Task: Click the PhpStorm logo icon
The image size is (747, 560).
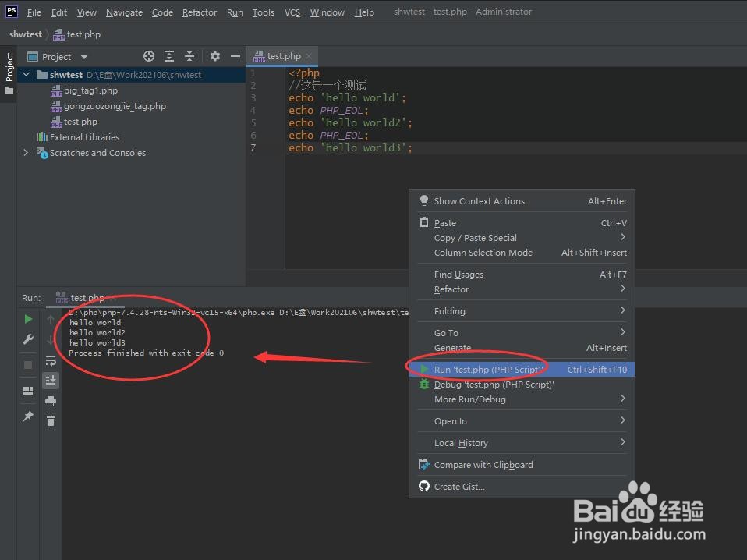Action: (12, 12)
